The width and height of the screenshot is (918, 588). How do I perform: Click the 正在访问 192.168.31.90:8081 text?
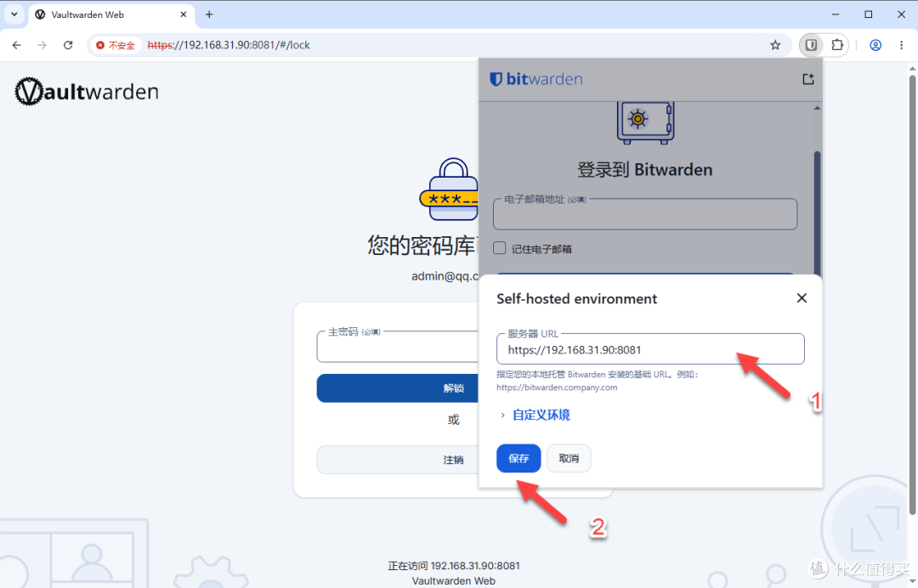(454, 566)
